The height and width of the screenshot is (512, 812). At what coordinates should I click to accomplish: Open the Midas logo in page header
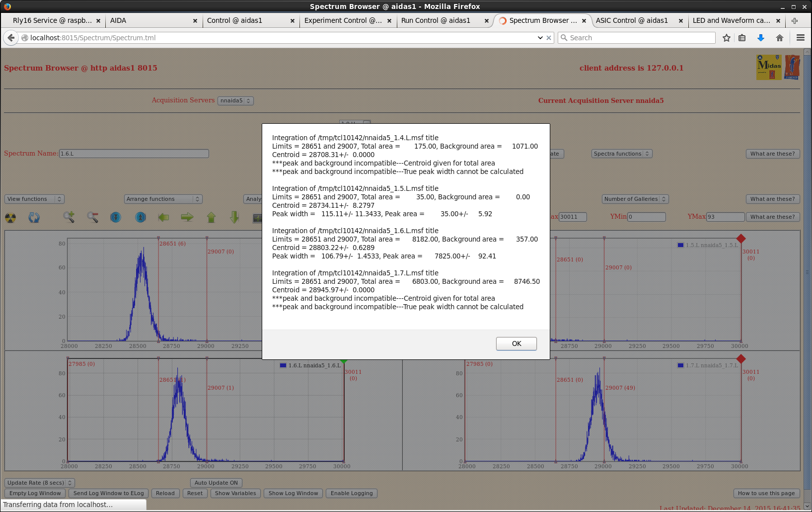768,68
